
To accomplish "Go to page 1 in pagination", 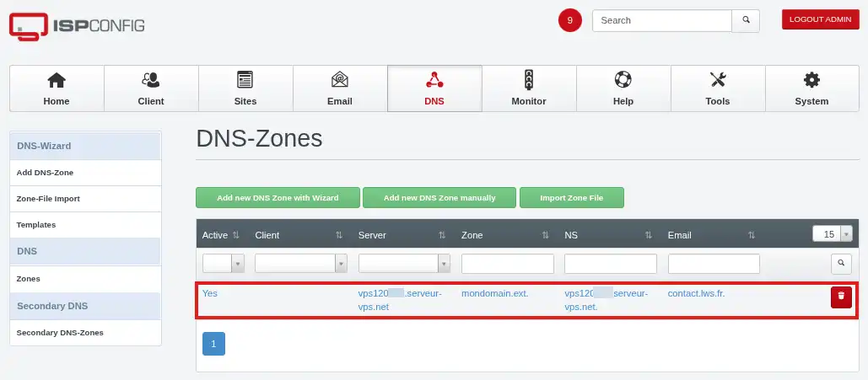I will (x=213, y=344).
